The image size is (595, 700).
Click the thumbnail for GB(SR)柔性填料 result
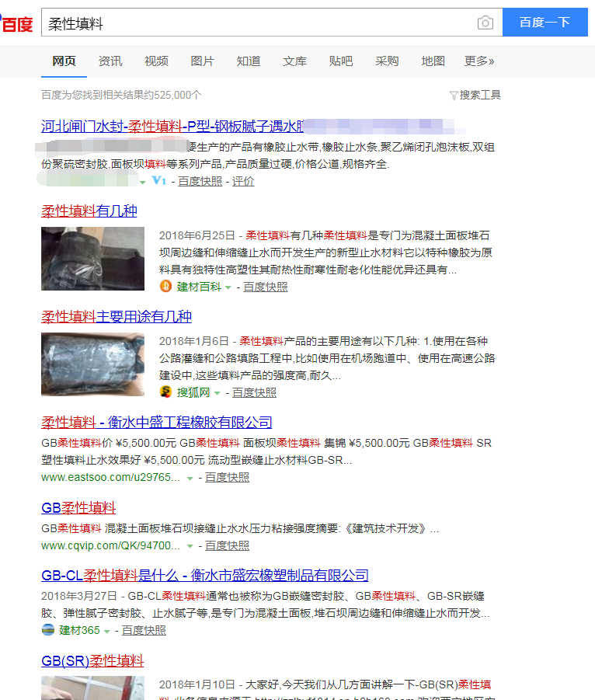point(93,688)
